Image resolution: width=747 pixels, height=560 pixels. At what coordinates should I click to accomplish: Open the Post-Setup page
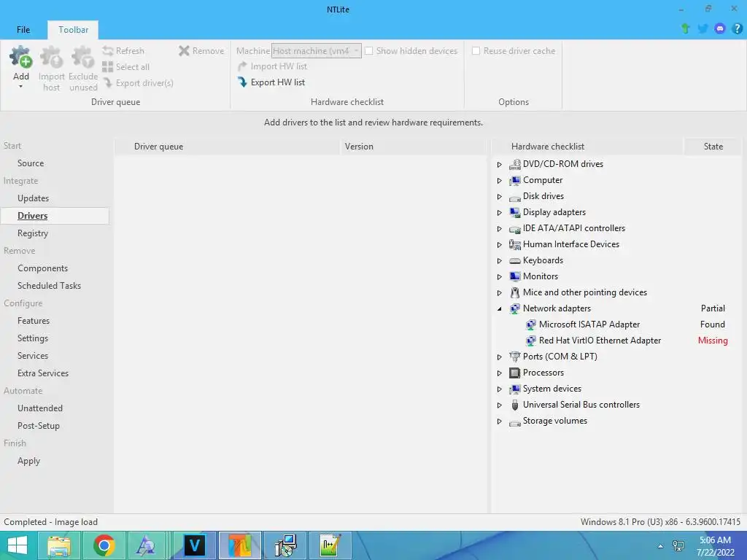click(x=38, y=426)
